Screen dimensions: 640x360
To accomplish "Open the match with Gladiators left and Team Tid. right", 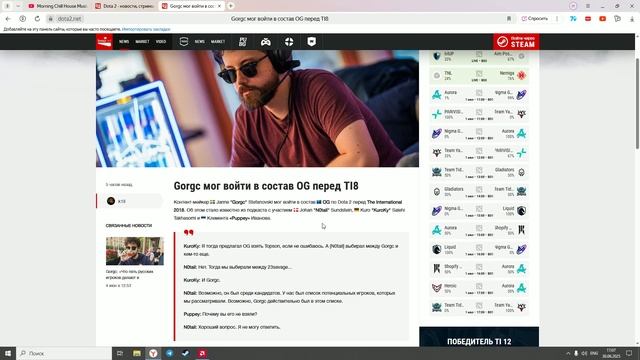I will tap(479, 191).
